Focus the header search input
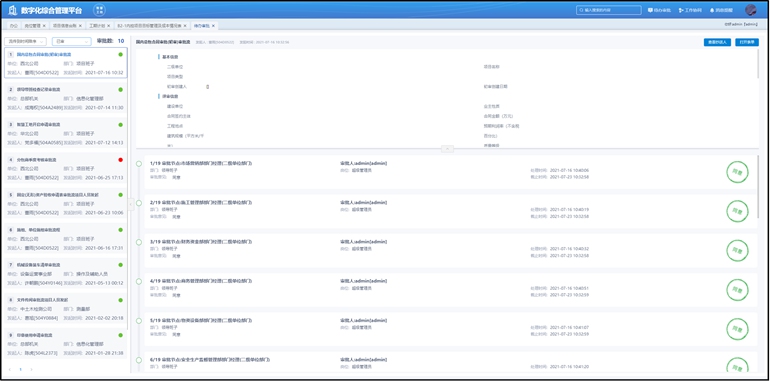This screenshot has width=770, height=381. point(609,10)
